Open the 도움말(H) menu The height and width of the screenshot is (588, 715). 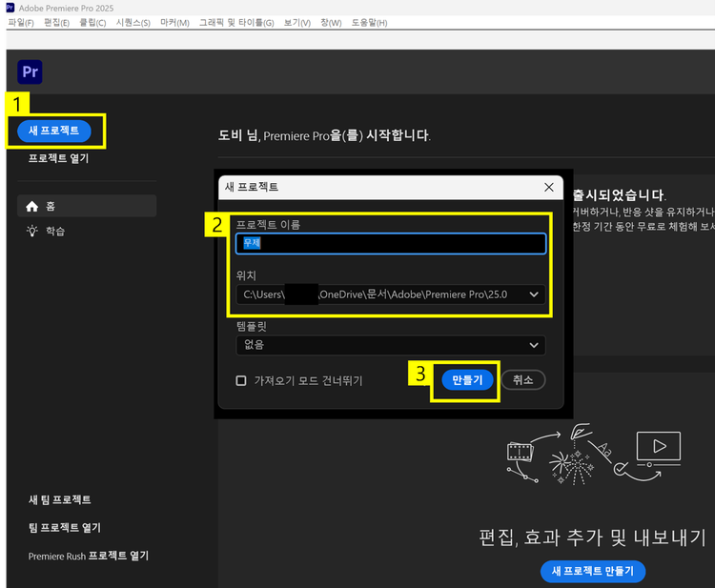[369, 23]
